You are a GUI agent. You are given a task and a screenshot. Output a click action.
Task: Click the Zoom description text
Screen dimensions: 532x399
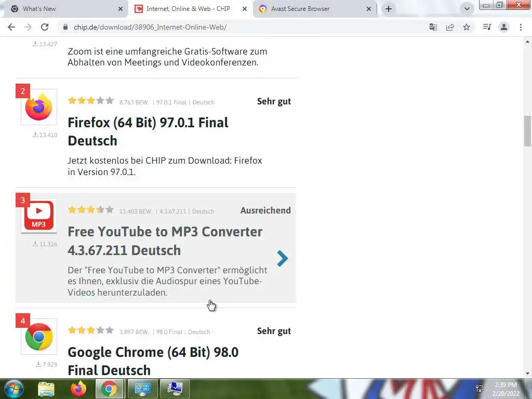(x=167, y=57)
